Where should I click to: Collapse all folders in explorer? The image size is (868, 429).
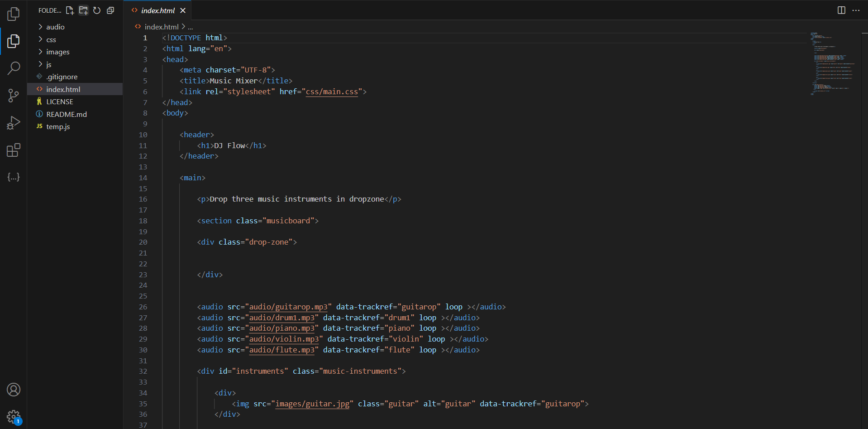tap(110, 10)
